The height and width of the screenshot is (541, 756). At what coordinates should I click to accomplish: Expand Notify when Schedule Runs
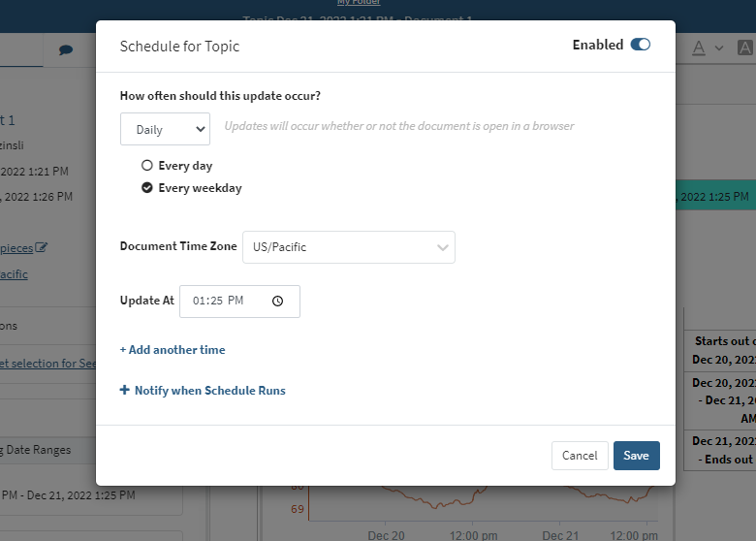(x=203, y=391)
